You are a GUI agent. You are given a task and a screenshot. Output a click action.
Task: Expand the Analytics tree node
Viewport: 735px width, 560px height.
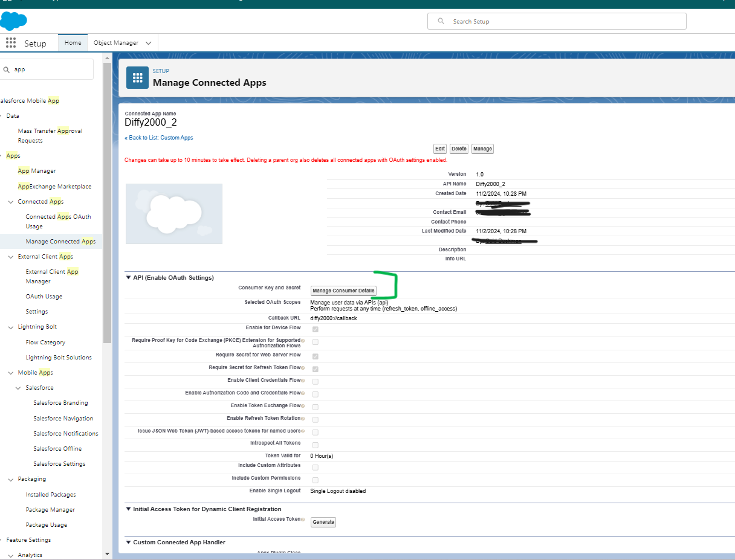pyautogui.click(x=11, y=555)
